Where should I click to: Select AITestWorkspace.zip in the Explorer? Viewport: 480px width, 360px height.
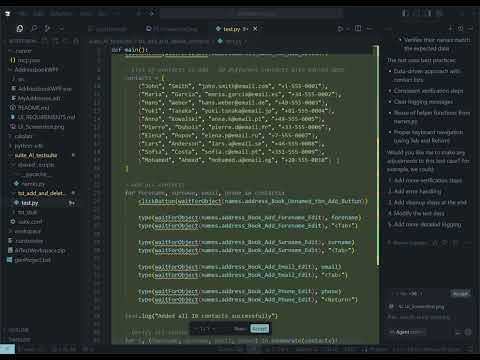coord(40,250)
